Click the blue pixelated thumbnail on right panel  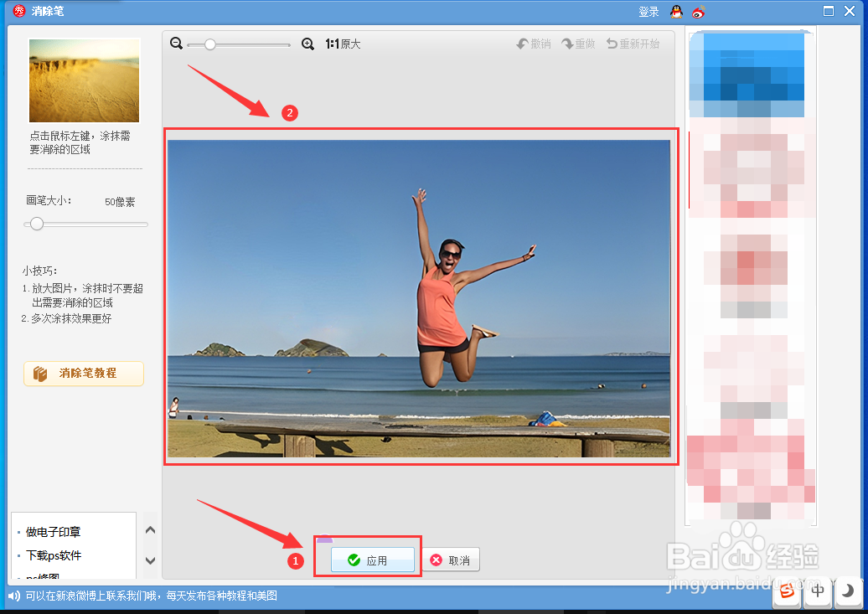(747, 75)
